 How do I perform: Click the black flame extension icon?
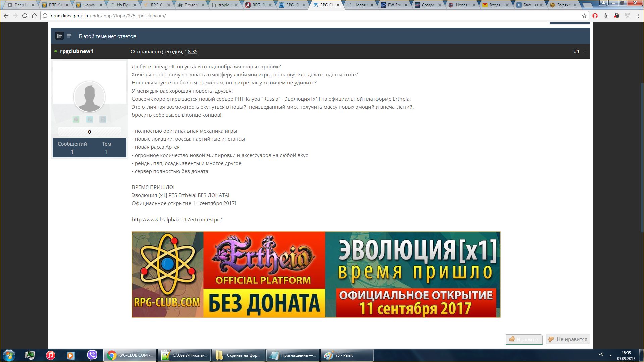coord(606,16)
